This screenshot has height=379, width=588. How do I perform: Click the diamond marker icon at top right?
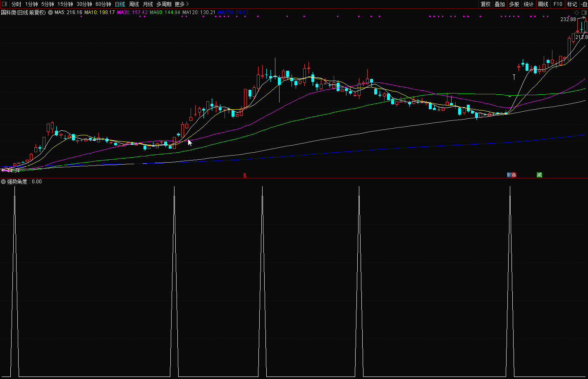[x=577, y=13]
